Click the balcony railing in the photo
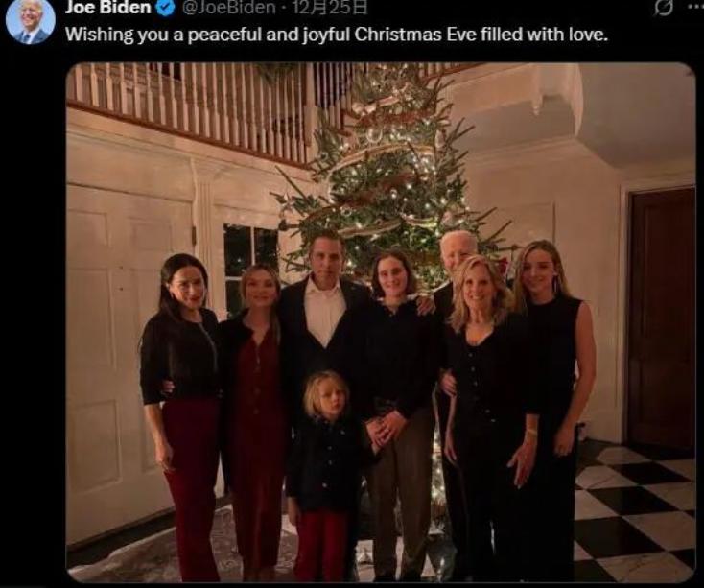Image resolution: width=704 pixels, height=588 pixels. (x=192, y=106)
